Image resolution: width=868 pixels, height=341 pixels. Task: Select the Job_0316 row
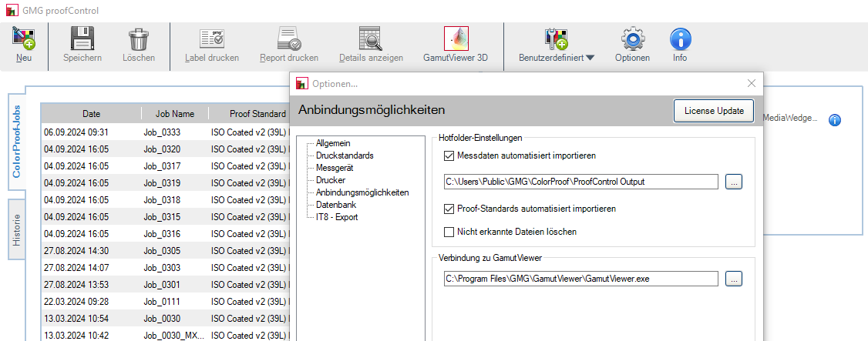[165, 234]
